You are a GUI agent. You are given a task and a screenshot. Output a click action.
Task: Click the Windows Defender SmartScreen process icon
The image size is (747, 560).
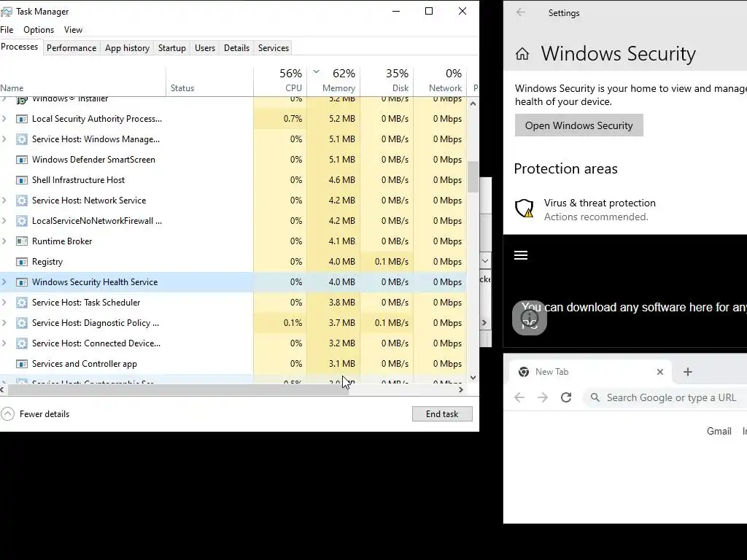pyautogui.click(x=21, y=160)
